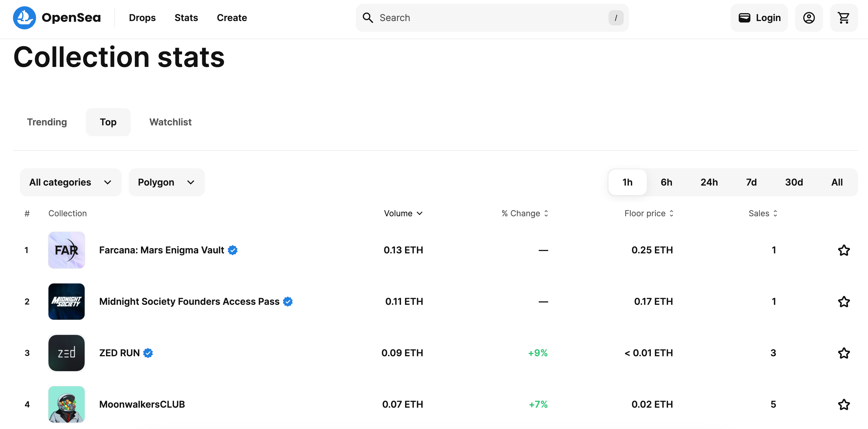The width and height of the screenshot is (868, 429).
Task: Select the 7d time filter button
Action: tap(751, 182)
